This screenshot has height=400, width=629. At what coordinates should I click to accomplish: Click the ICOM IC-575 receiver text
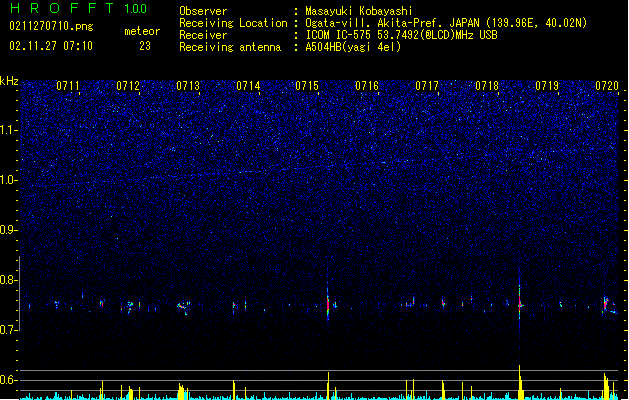[x=401, y=35]
